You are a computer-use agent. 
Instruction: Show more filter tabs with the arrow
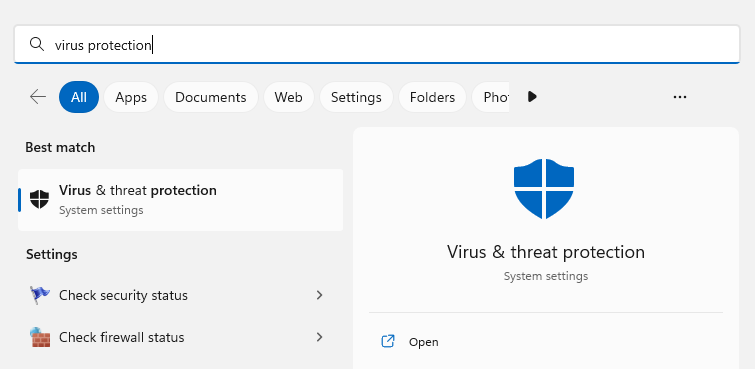tap(532, 97)
